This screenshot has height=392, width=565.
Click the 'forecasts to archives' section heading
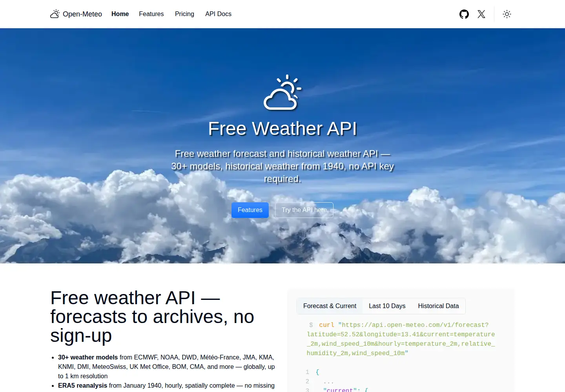pos(152,317)
